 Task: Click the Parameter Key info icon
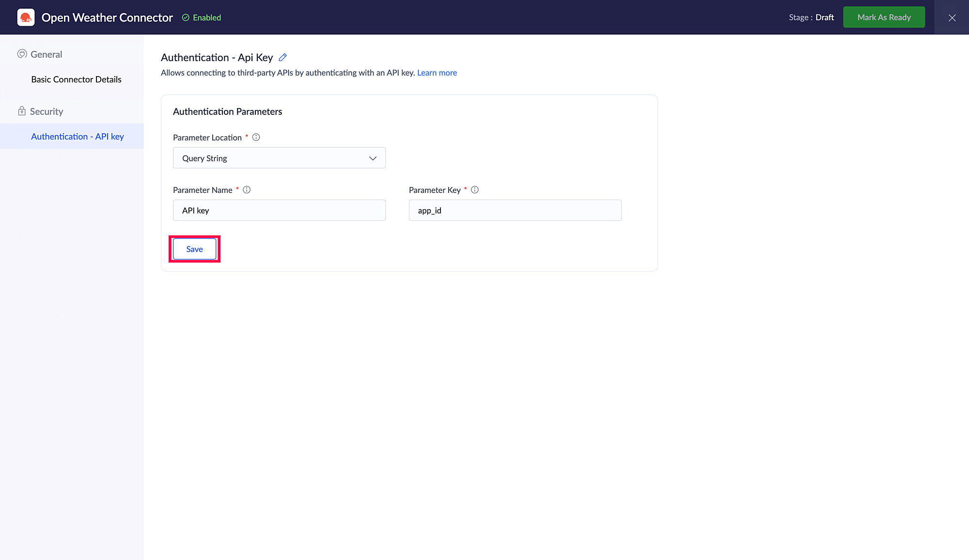tap(475, 190)
